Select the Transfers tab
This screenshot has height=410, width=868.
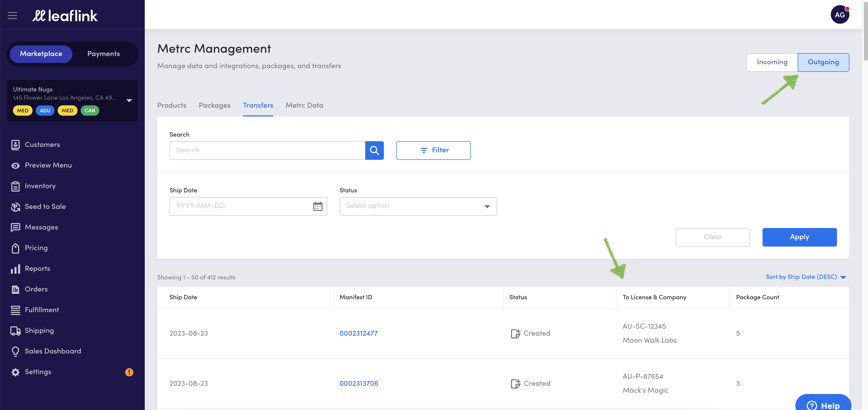(258, 105)
